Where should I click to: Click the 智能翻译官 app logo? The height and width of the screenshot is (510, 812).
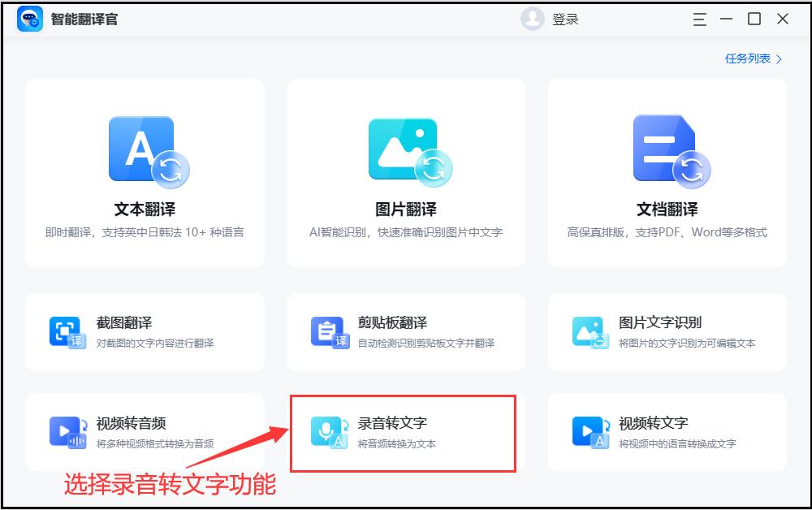pyautogui.click(x=29, y=19)
